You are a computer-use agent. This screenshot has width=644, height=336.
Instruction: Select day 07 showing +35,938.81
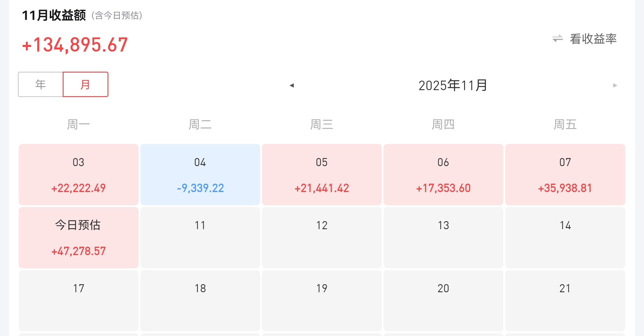tap(565, 174)
